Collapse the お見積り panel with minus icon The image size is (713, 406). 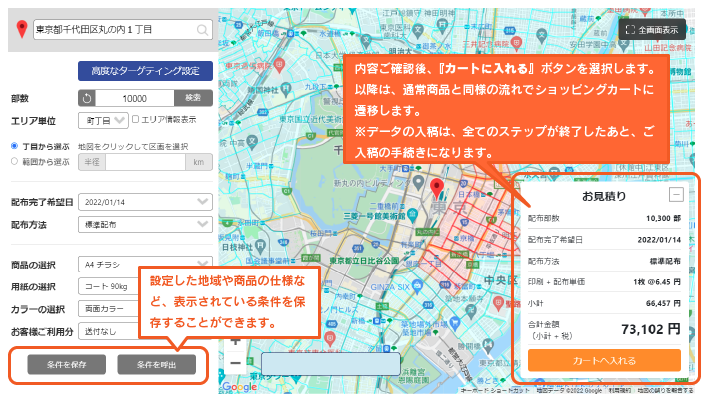676,195
